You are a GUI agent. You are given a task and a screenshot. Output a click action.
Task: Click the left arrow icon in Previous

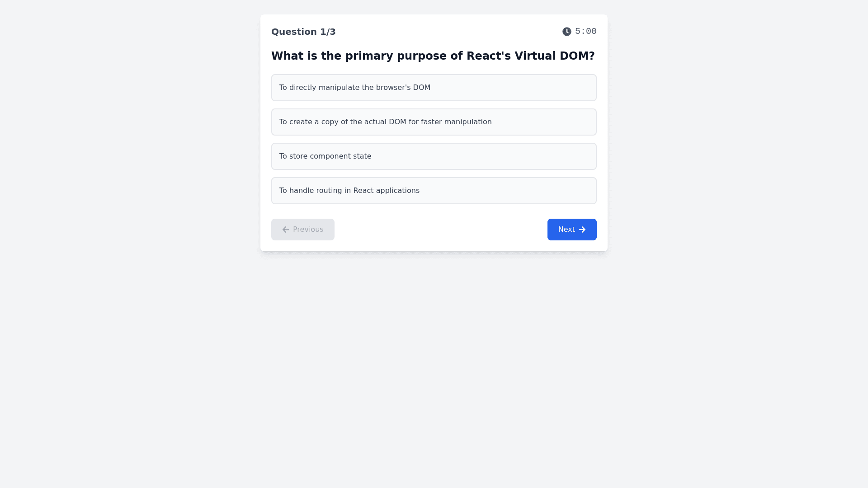pyautogui.click(x=286, y=230)
